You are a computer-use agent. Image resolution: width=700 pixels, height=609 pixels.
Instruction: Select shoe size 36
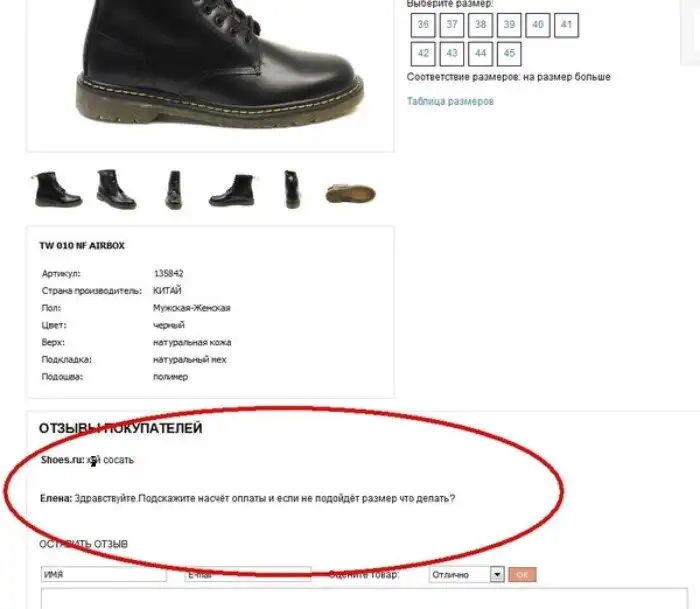tap(423, 25)
